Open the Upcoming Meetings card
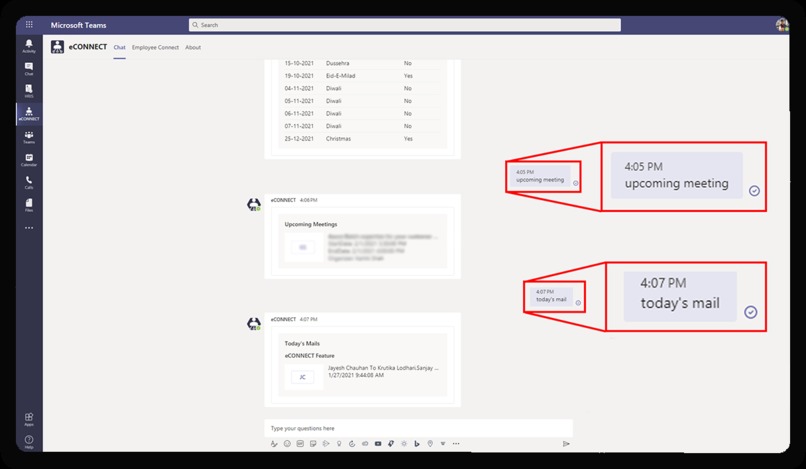This screenshot has width=806, height=469. [x=362, y=241]
